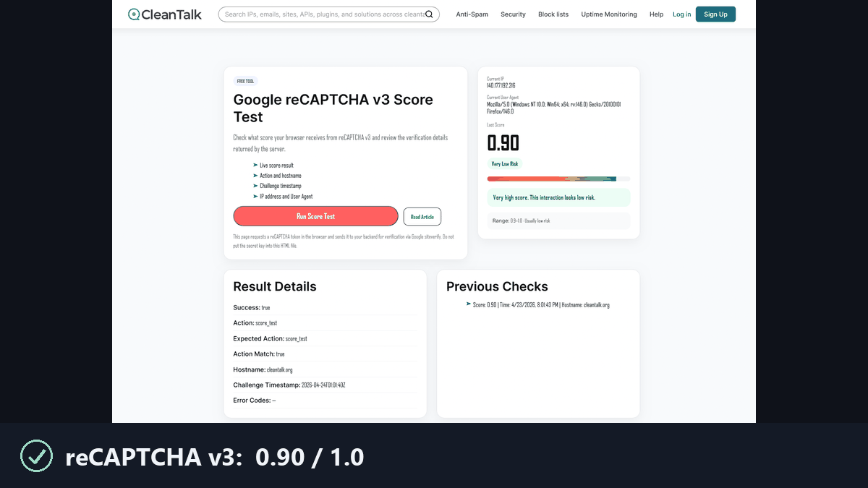This screenshot has height=488, width=868.
Task: Click the 'Error Codes' row
Action: tap(325, 400)
